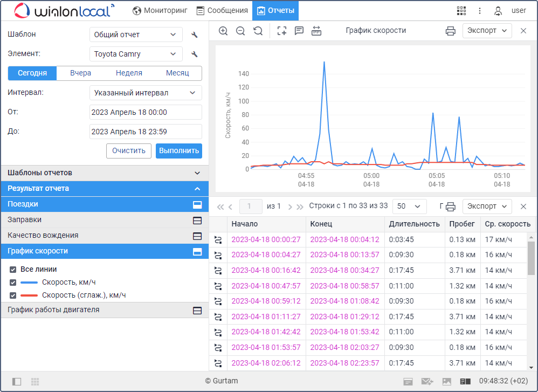This screenshot has width=538, height=392.
Task: Toggle the Качество вождения window icon
Action: (197, 236)
